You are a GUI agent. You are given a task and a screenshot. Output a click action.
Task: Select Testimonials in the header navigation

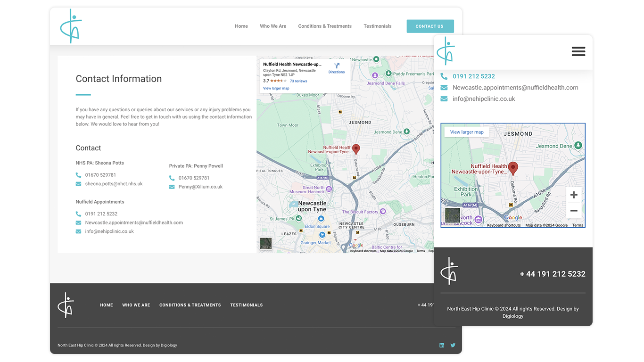(377, 26)
